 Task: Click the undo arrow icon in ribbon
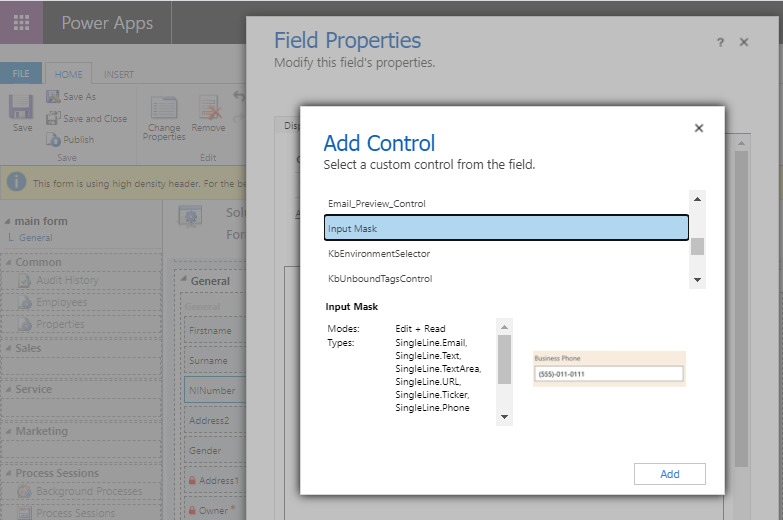[240, 95]
